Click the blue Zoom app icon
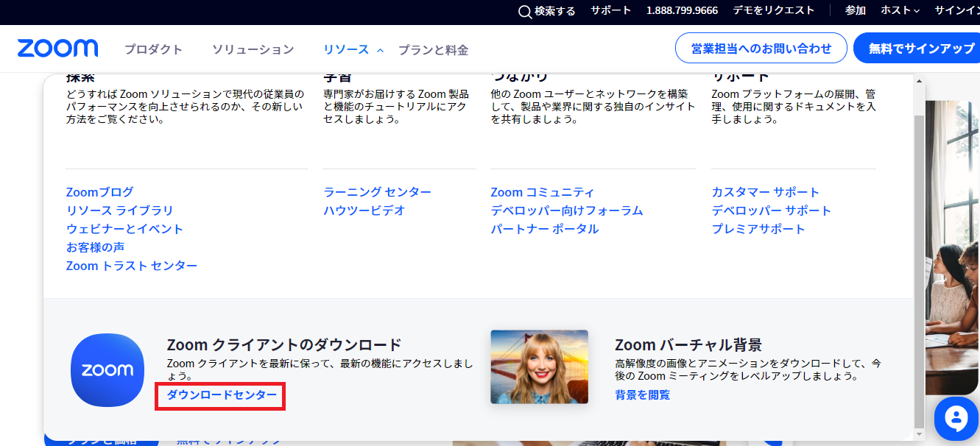Image resolution: width=980 pixels, height=446 pixels. 107,369
